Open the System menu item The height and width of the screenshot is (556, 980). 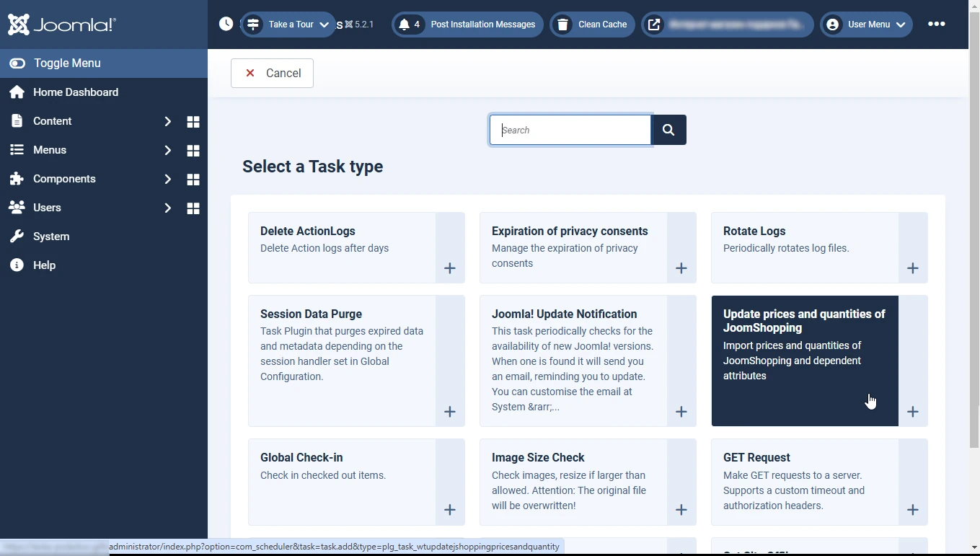pos(51,237)
